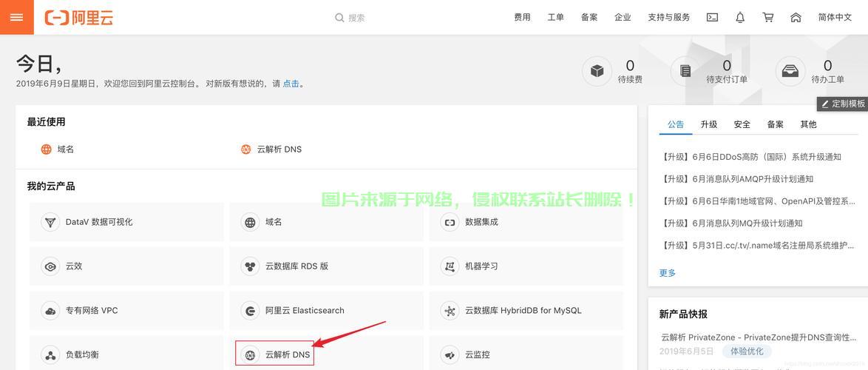The image size is (868, 370).
Task: Click the 阿里云 Elasticsearch label
Action: click(305, 311)
